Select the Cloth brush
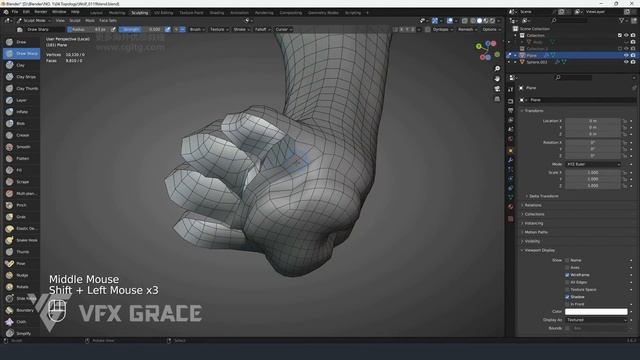This screenshot has height=360, width=640. pos(21,322)
